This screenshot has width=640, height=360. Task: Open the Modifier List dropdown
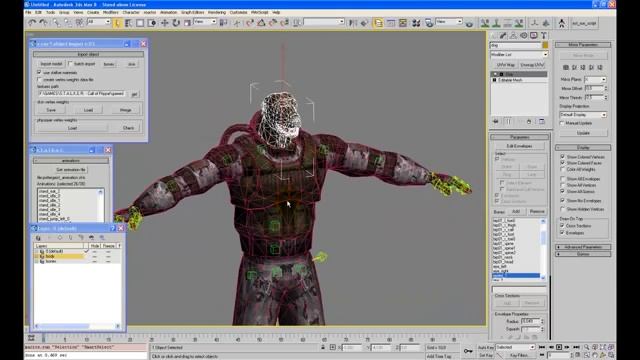click(519, 54)
